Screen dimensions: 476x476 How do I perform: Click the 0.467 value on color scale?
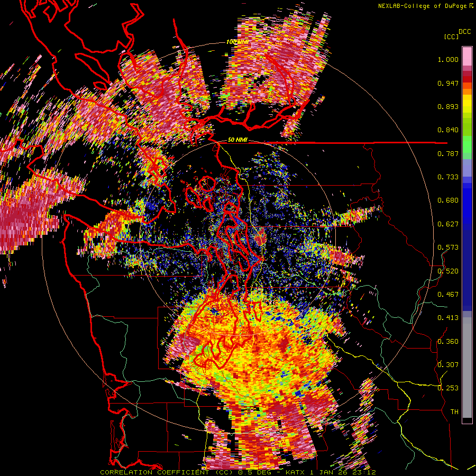click(x=448, y=295)
